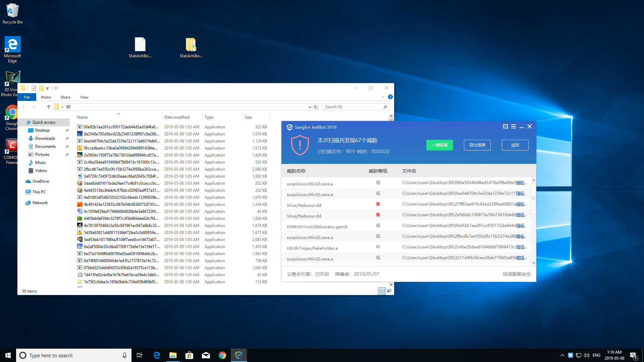Click the microphone icon in the search box

coord(124,355)
